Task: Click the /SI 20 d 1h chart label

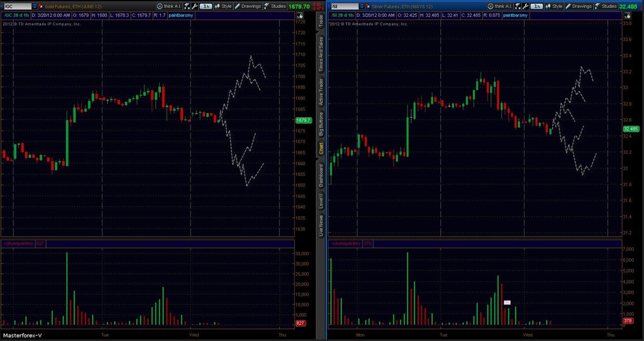Action: click(343, 15)
